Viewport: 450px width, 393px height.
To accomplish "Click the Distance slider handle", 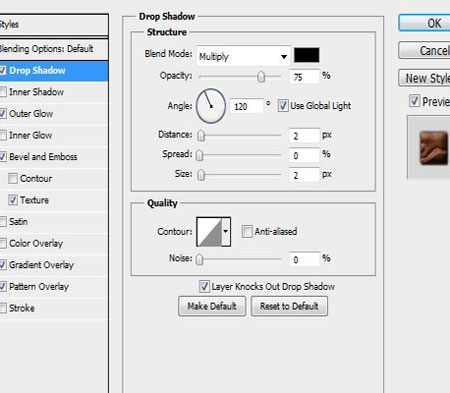I will click(201, 136).
